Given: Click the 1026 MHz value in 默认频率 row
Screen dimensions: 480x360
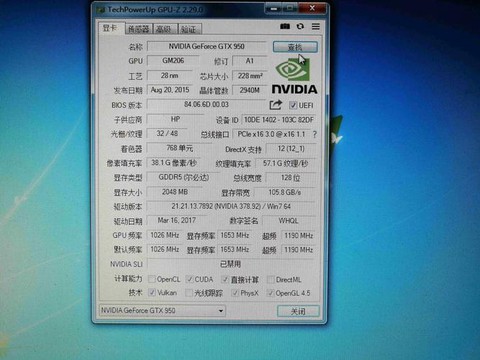Looking at the screenshot, I should point(165,249).
